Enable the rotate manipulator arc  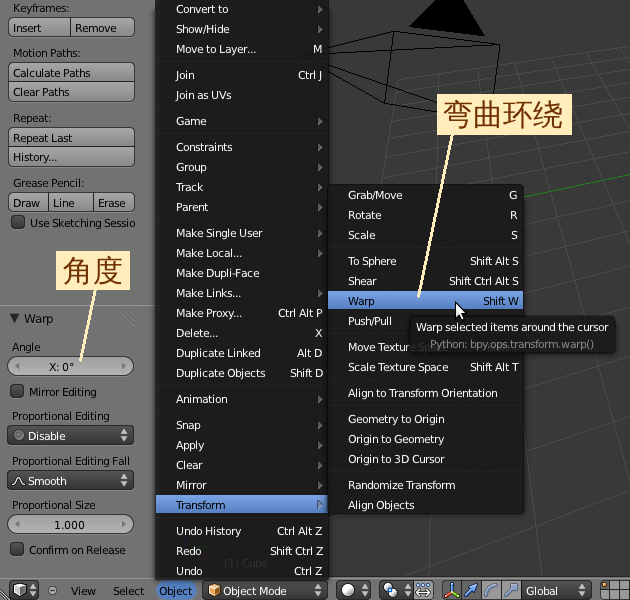pyautogui.click(x=491, y=590)
